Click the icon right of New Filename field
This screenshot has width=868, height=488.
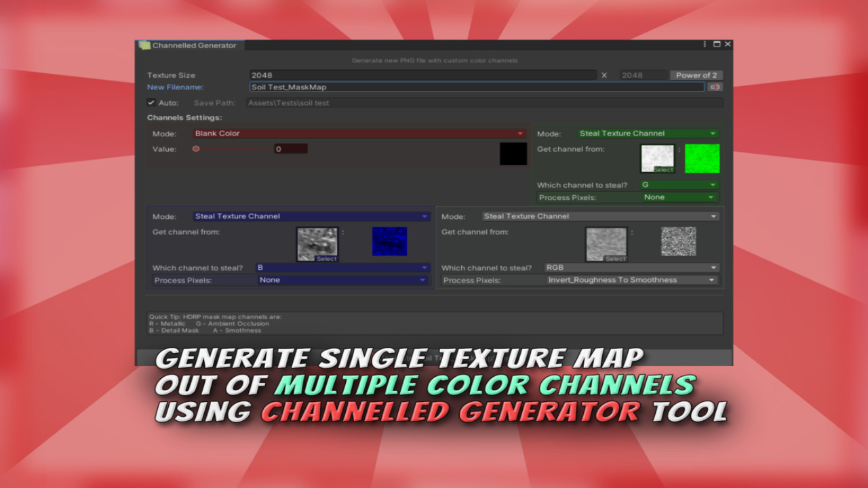click(714, 87)
